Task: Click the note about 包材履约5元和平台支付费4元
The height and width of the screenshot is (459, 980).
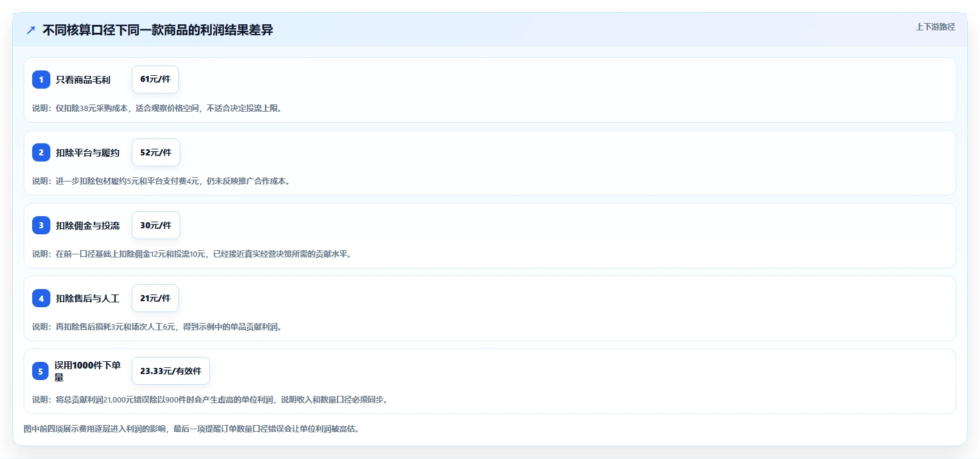Action: pyautogui.click(x=162, y=181)
